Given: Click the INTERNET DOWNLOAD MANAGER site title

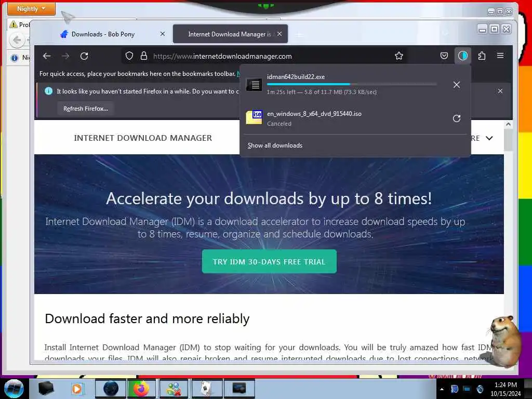Looking at the screenshot, I should click(x=143, y=138).
